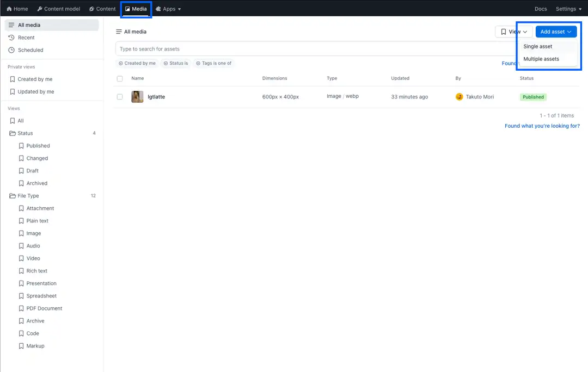Switch to the Content model tab
This screenshot has width=588, height=372.
point(58,9)
